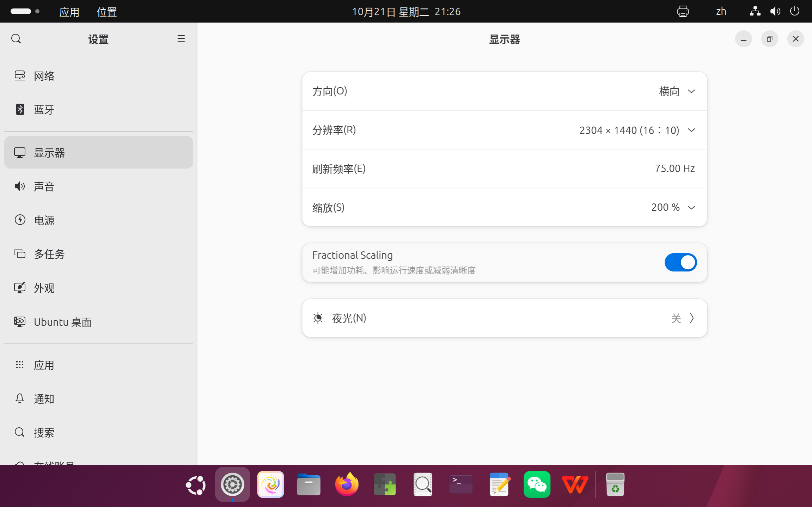Open the zh input method indicator
812x507 pixels.
point(721,11)
